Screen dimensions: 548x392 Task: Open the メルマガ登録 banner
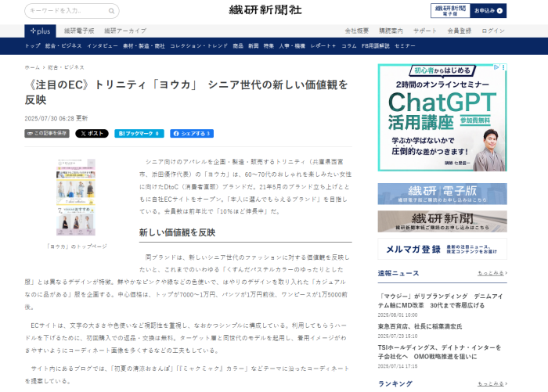click(442, 250)
